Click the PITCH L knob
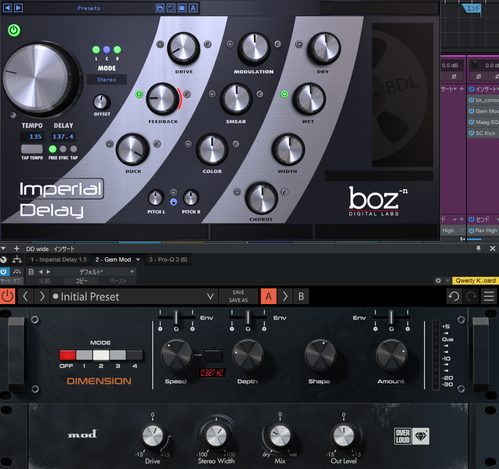This screenshot has width=499, height=469. pos(156,198)
